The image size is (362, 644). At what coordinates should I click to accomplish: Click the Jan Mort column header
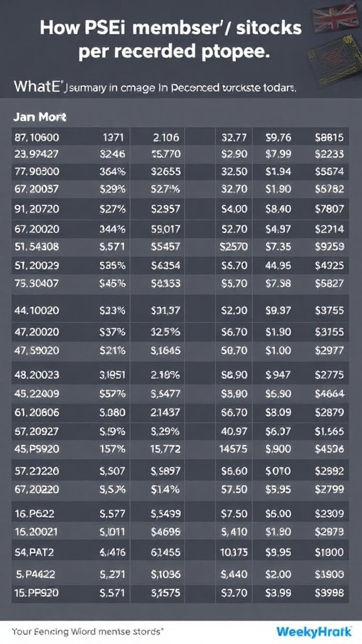(39, 117)
